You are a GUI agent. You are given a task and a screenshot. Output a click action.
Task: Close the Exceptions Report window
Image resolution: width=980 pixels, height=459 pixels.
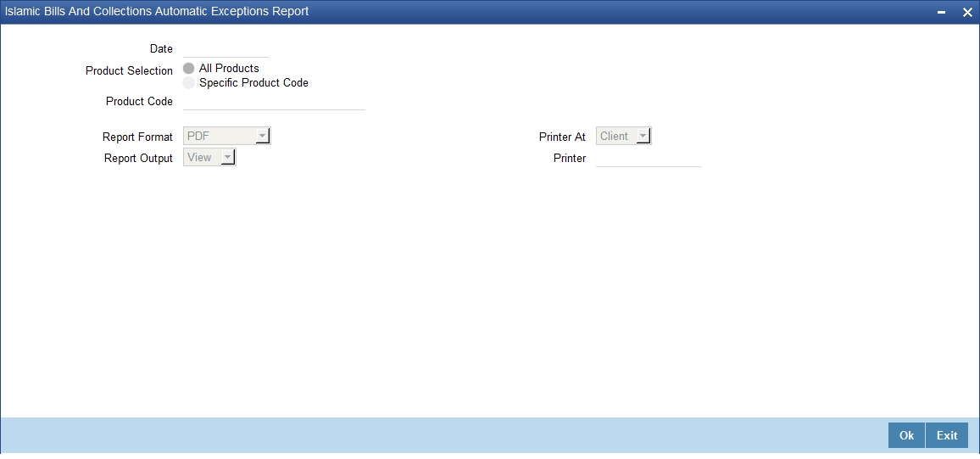[x=967, y=13]
